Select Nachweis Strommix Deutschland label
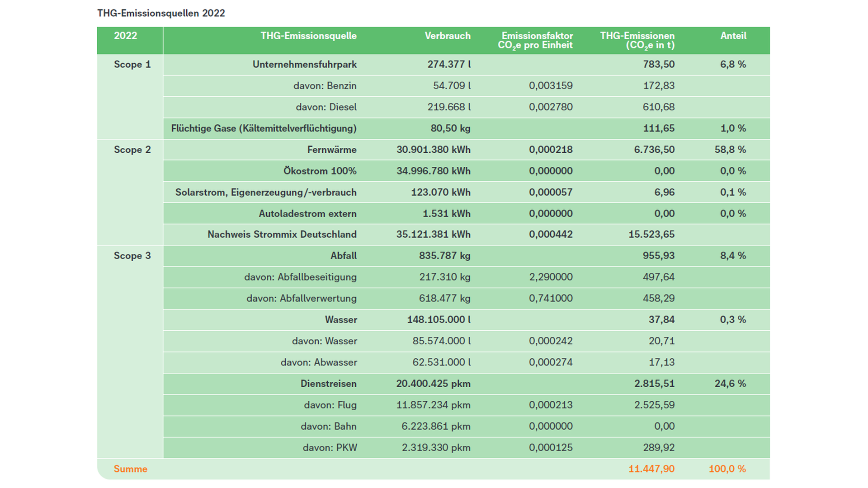The height and width of the screenshot is (488, 868). (282, 235)
